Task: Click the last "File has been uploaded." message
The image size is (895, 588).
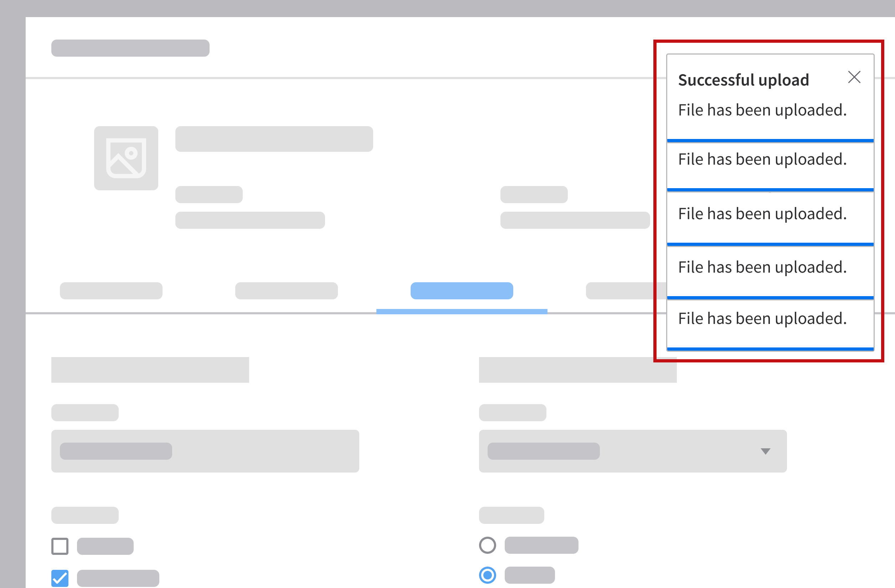Action: [762, 319]
